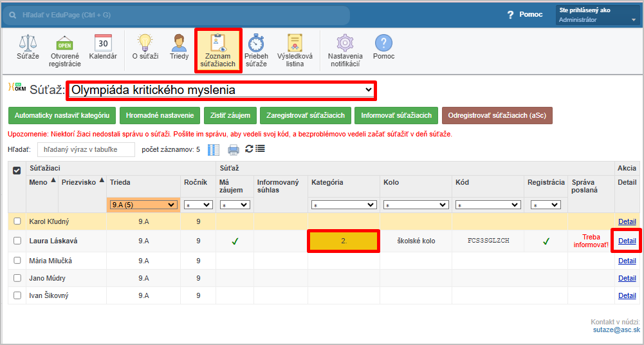Open the Kategória filter dropdown
Image resolution: width=644 pixels, height=345 pixels.
(344, 205)
